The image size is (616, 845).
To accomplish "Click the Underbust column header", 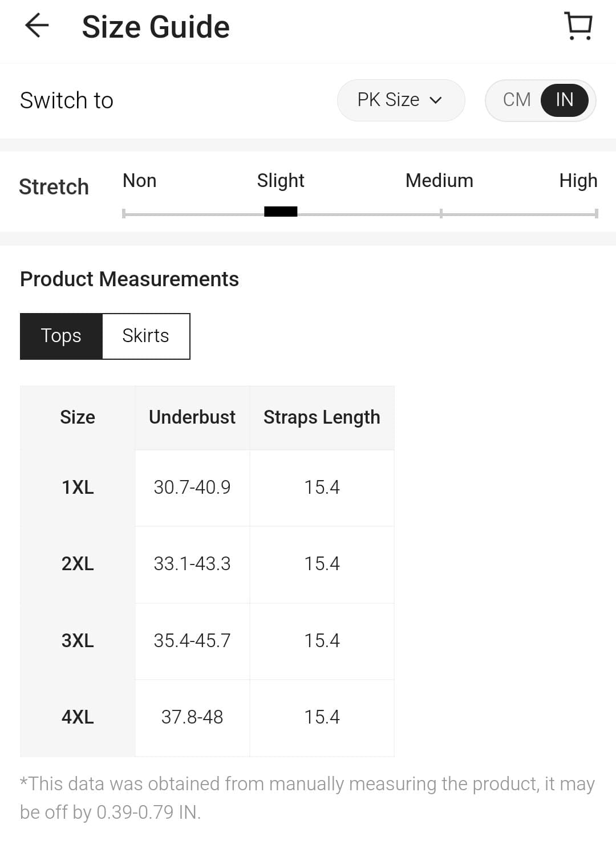I will [x=192, y=417].
